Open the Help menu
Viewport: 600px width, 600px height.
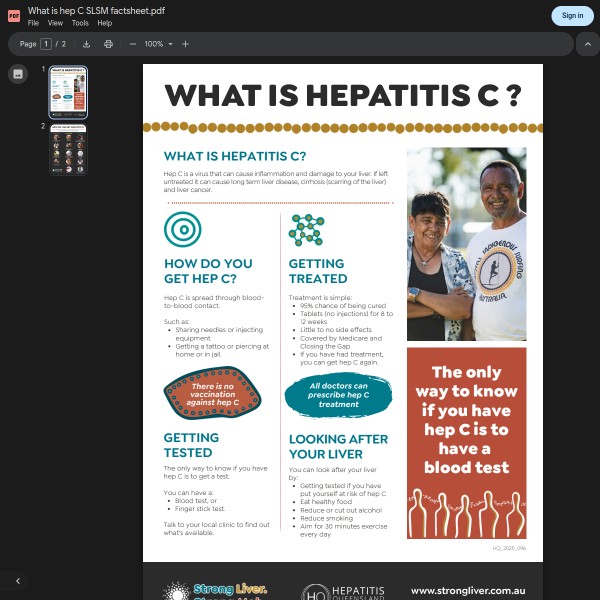point(104,23)
